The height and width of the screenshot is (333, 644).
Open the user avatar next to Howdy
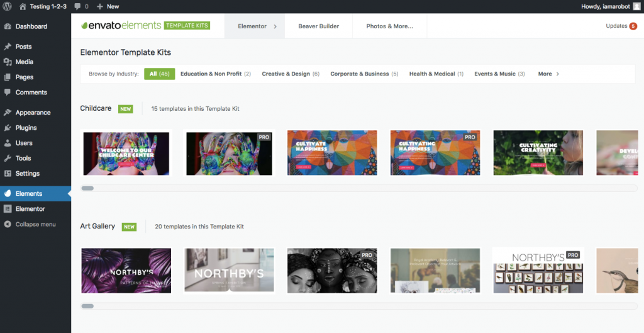pos(636,6)
